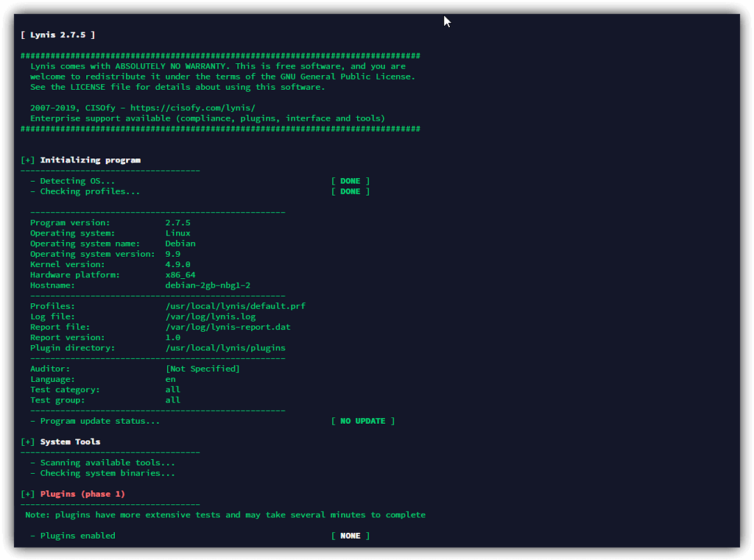The image size is (754, 560).
Task: Click the "Test category:" label
Action: pyautogui.click(x=65, y=389)
